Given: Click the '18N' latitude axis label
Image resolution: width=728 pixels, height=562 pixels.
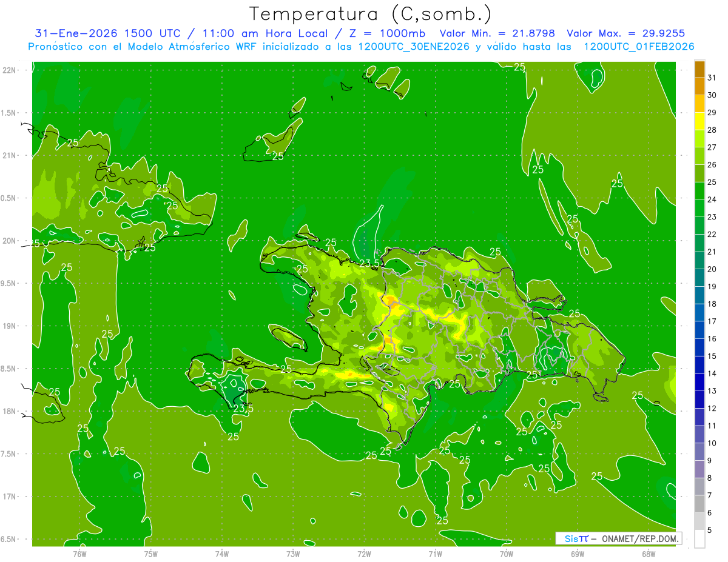Looking at the screenshot, I should (10, 411).
